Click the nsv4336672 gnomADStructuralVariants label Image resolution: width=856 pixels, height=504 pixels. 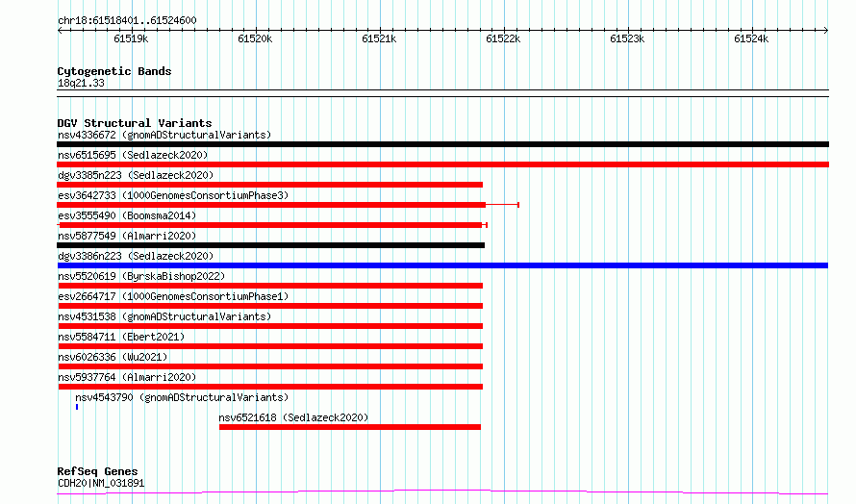click(164, 135)
